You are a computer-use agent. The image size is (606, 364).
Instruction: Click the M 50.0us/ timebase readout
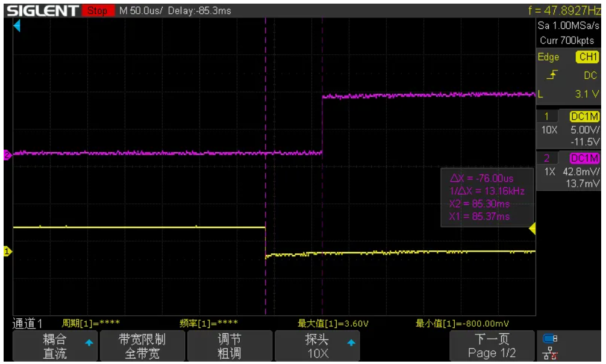(141, 11)
